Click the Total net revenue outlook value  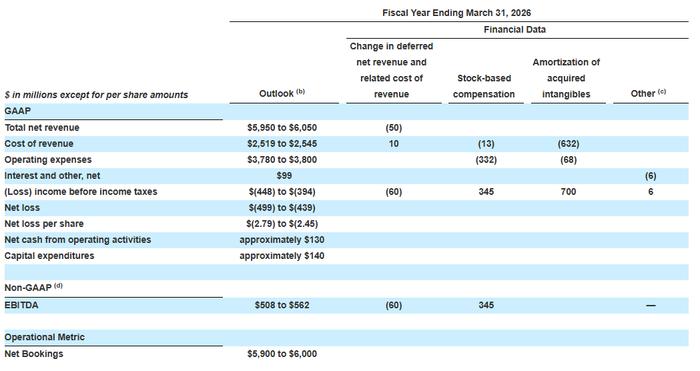pyautogui.click(x=282, y=128)
